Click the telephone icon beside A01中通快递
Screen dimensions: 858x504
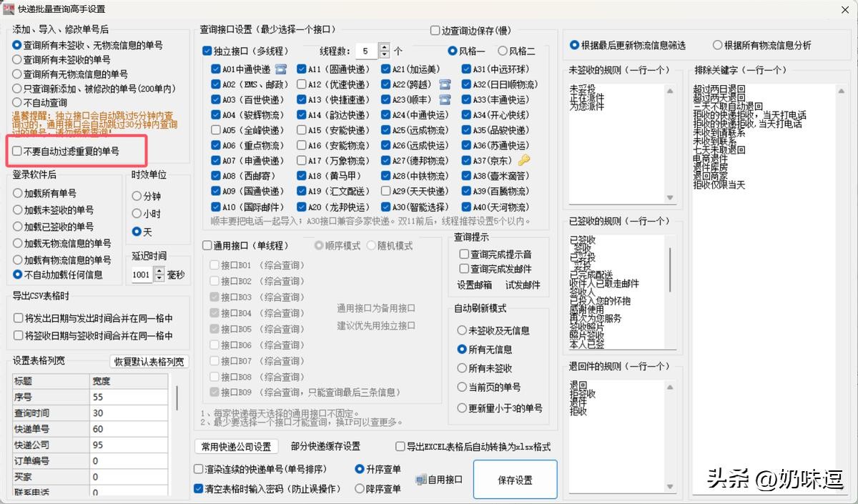[x=280, y=69]
